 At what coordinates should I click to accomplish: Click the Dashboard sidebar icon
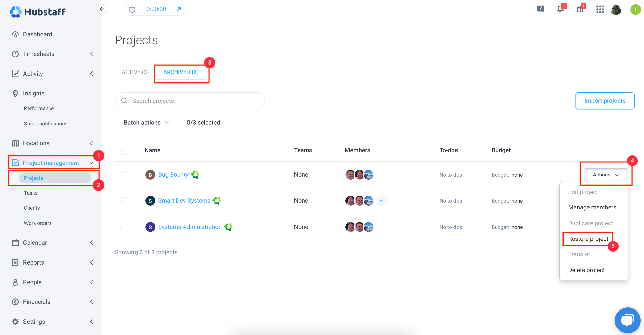(x=15, y=34)
